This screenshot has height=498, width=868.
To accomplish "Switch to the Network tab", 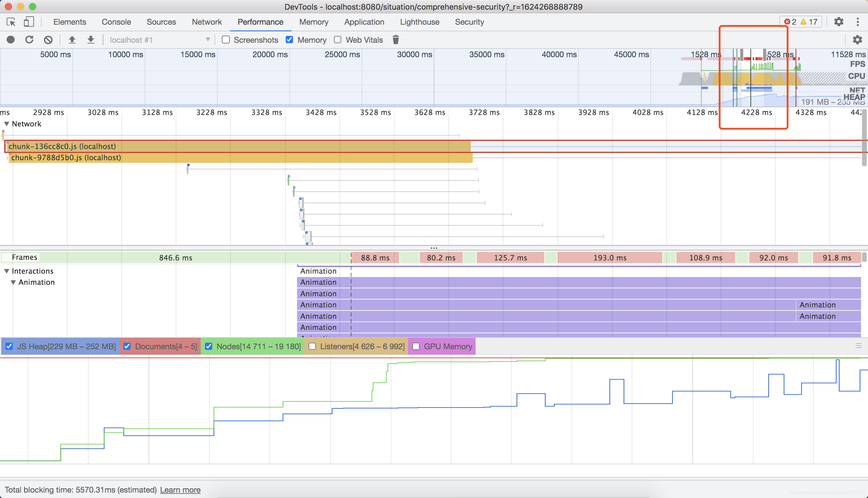I will point(207,22).
